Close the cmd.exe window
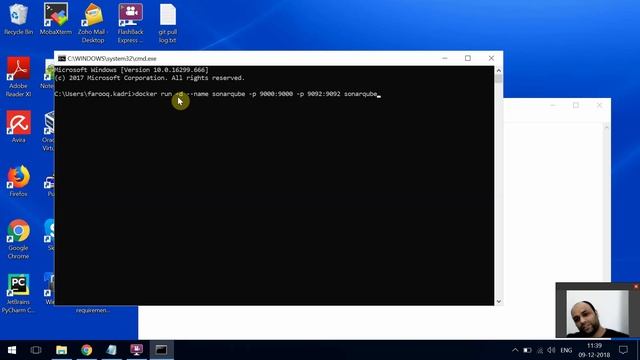 click(x=491, y=58)
